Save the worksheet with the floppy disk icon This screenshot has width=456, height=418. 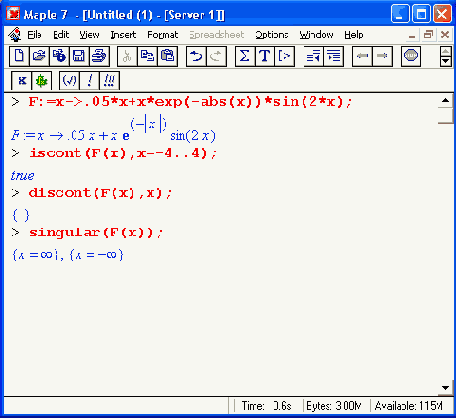79,56
